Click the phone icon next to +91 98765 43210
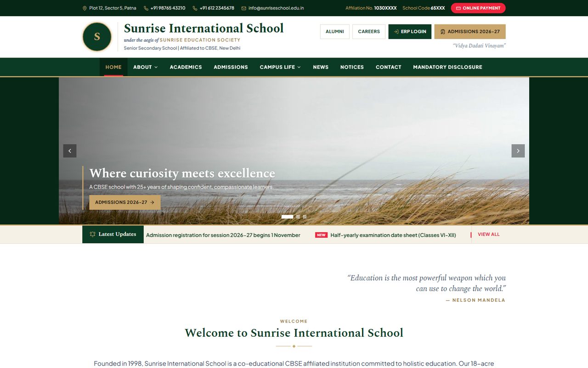Screen dimensions: 588x368 coord(146,8)
